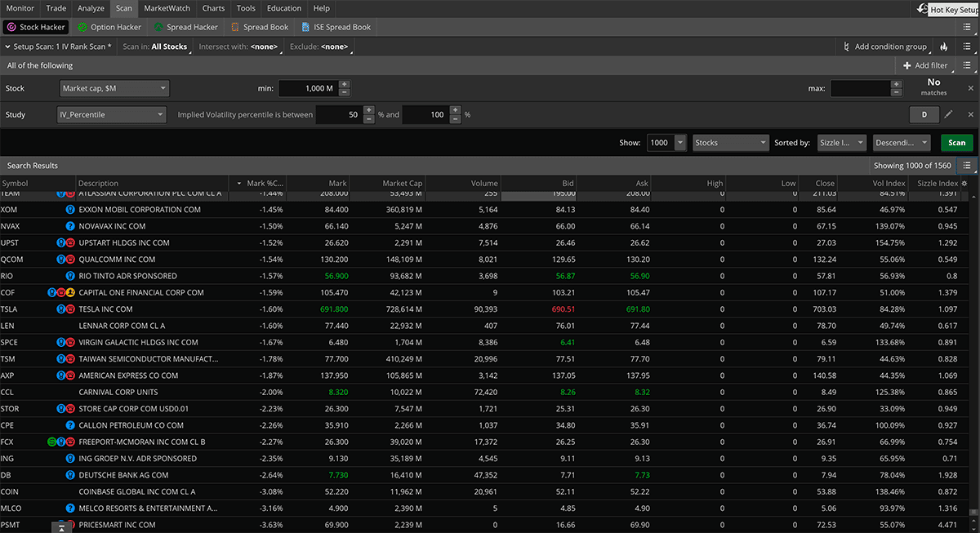Screen dimensions: 980x533
Task: Click the Add condition group button
Action: point(884,47)
